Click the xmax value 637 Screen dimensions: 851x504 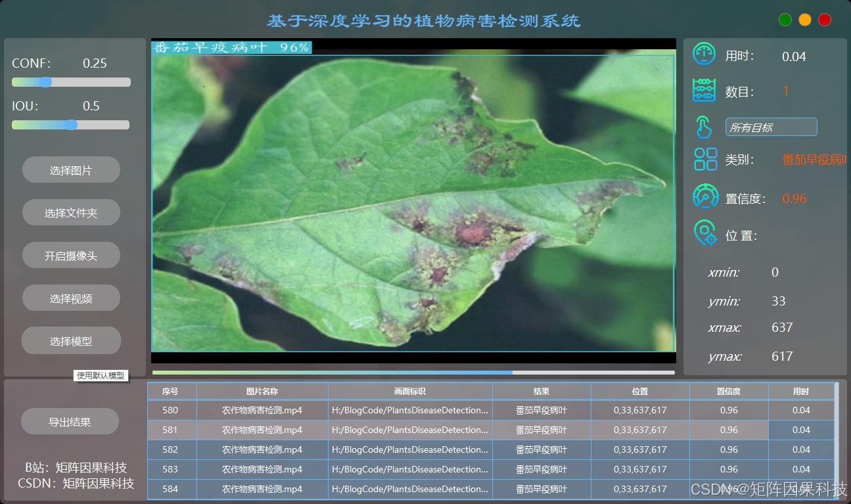click(x=782, y=327)
